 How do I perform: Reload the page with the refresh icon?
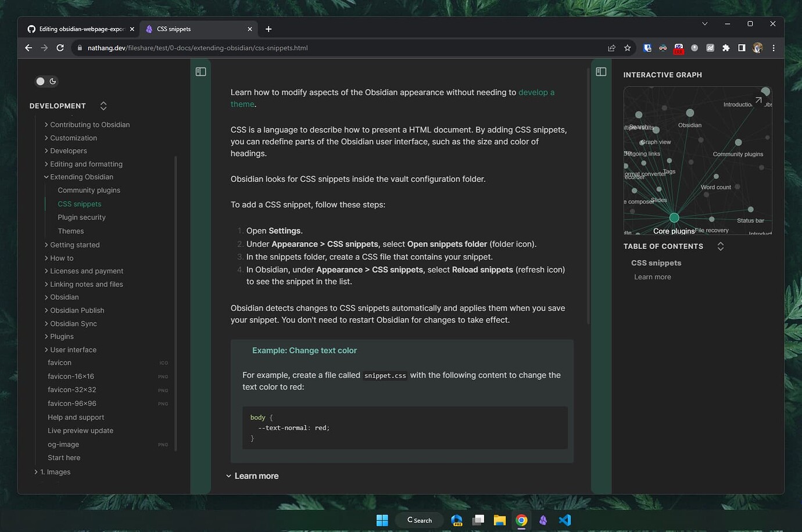tap(60, 48)
